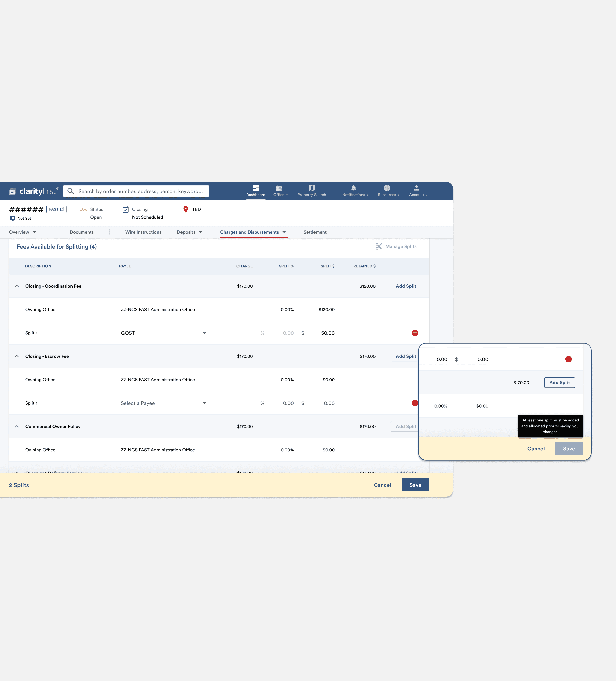Viewport: 616px width, 681px height.
Task: Switch to the Settlement tab
Action: pos(315,232)
